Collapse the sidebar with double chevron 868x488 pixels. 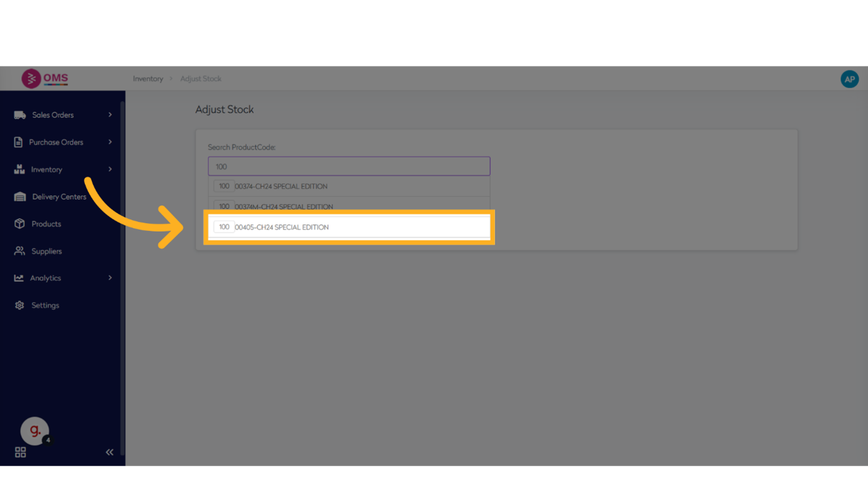click(110, 452)
